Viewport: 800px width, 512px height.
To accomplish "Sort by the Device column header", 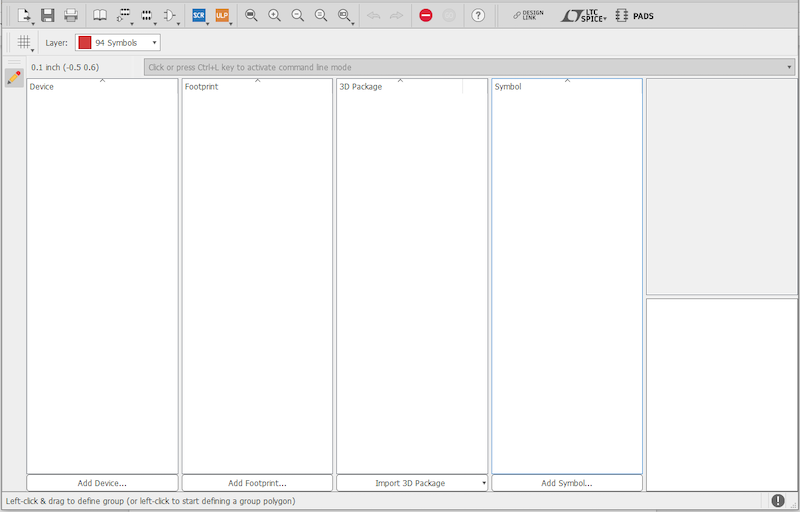I will point(102,86).
